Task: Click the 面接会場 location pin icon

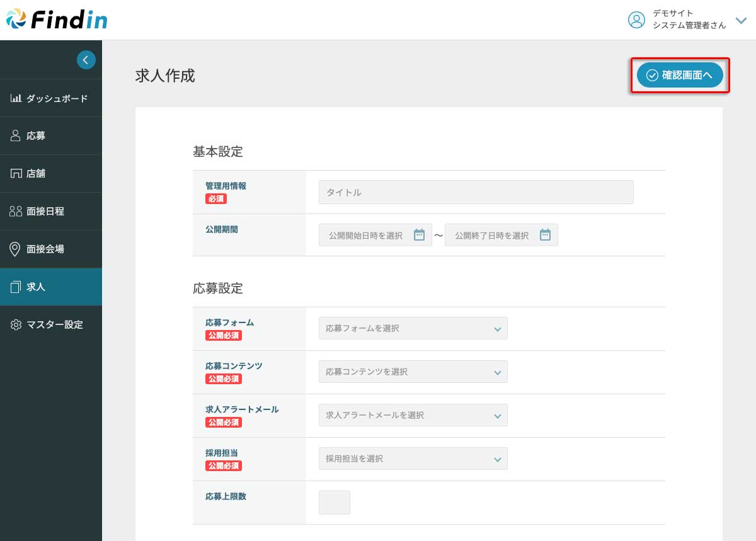Action: 16,249
